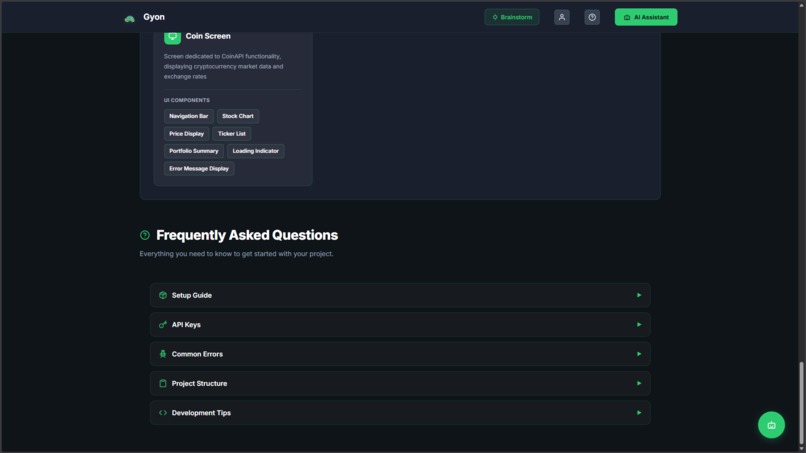
Task: Click the FAQ question-circle icon beside heading
Action: point(145,235)
